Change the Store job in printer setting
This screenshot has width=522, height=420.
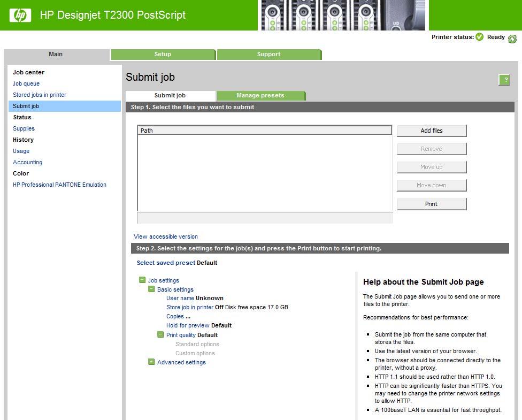point(190,307)
